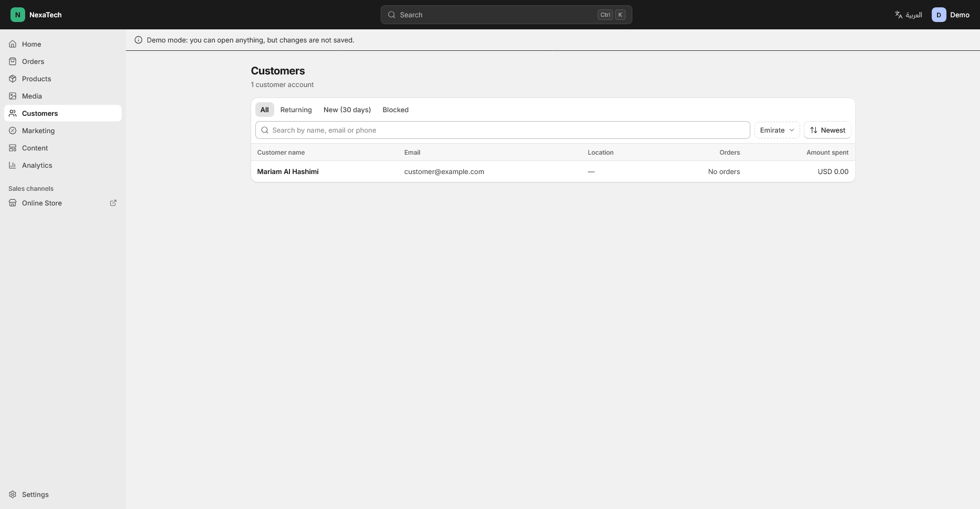Click the Products box icon

[x=13, y=79]
